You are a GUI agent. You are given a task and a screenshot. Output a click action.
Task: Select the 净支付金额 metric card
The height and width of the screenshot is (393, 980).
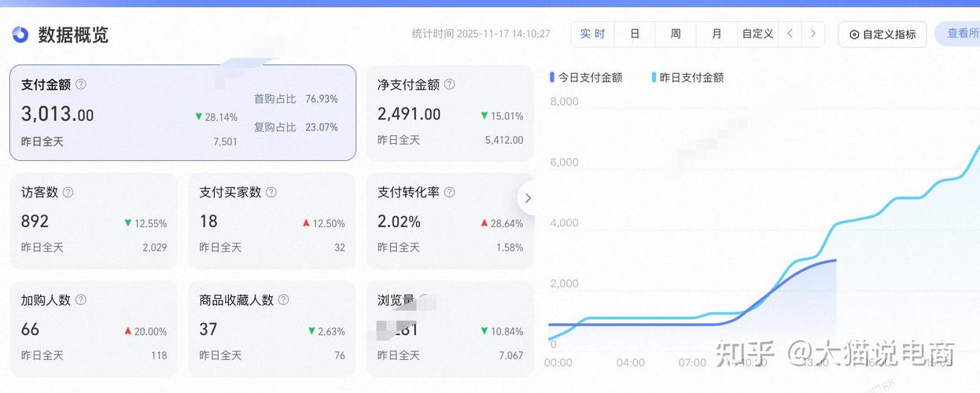tap(450, 112)
